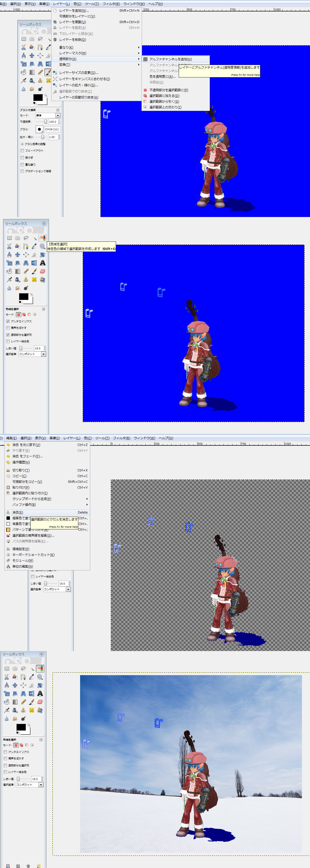Choose アルファチャンネルを追加(H) from the submenu

176,59
